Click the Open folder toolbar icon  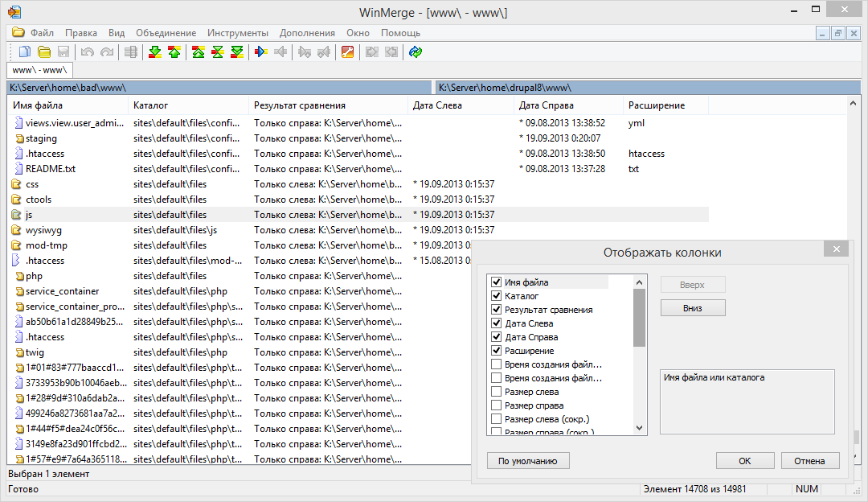point(44,52)
